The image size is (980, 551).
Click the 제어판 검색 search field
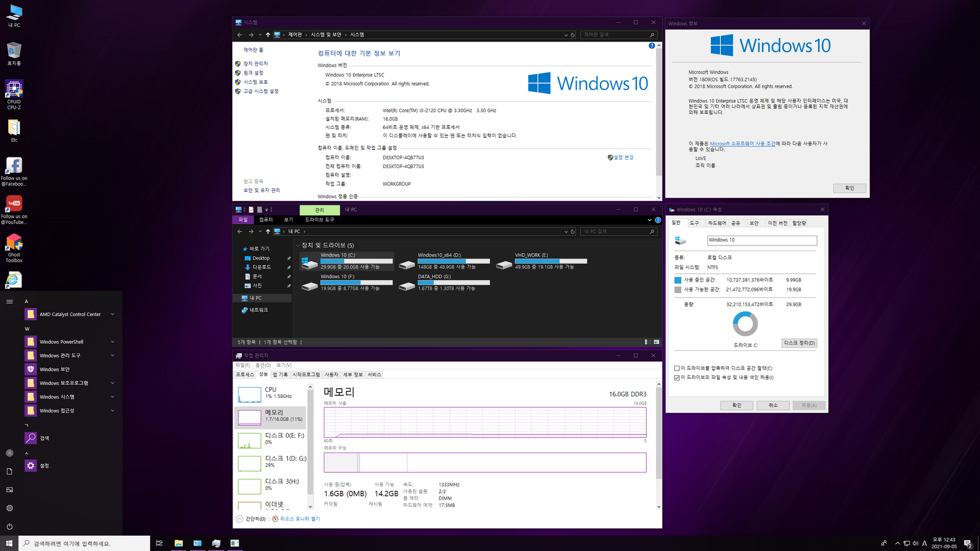[618, 35]
